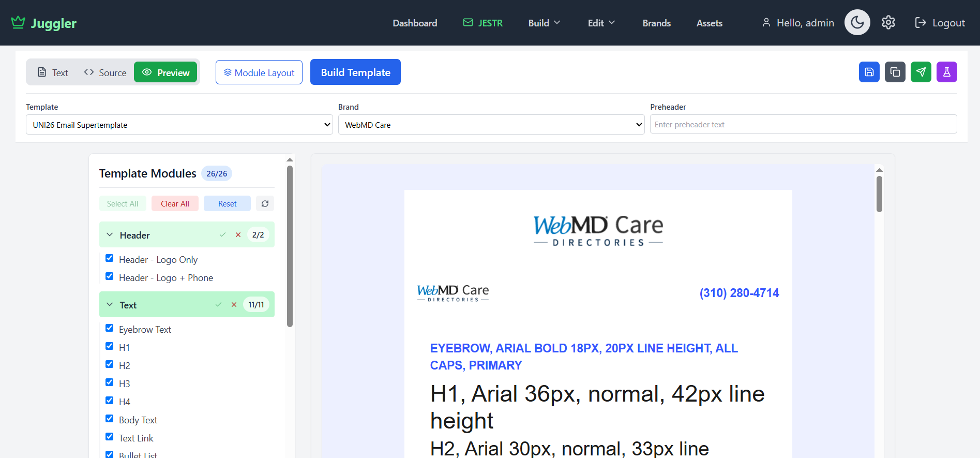Click the blue save icon button

tap(869, 72)
